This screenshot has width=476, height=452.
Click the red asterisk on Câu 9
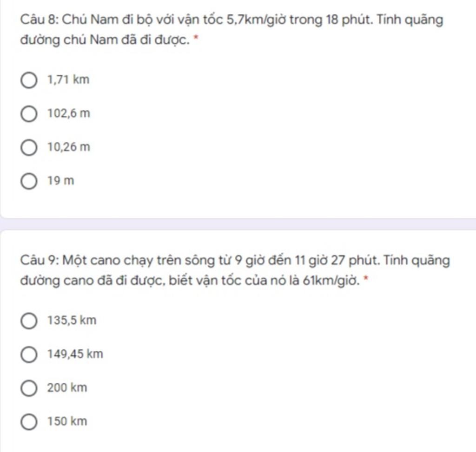point(366,280)
